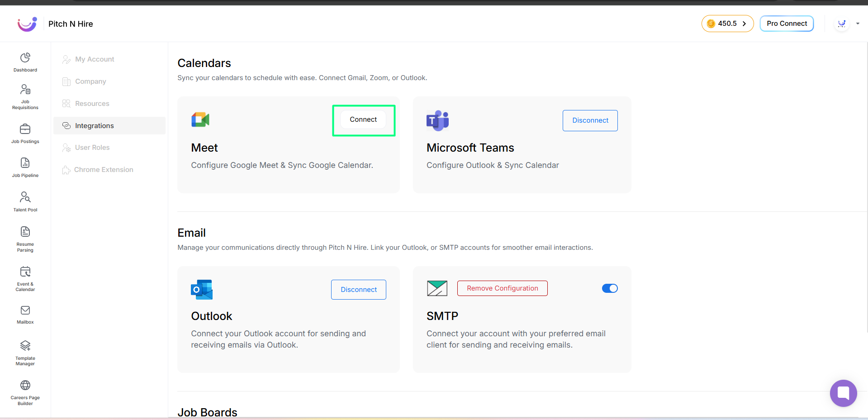The image size is (868, 420).
Task: Open the chat support bubble
Action: (x=843, y=393)
